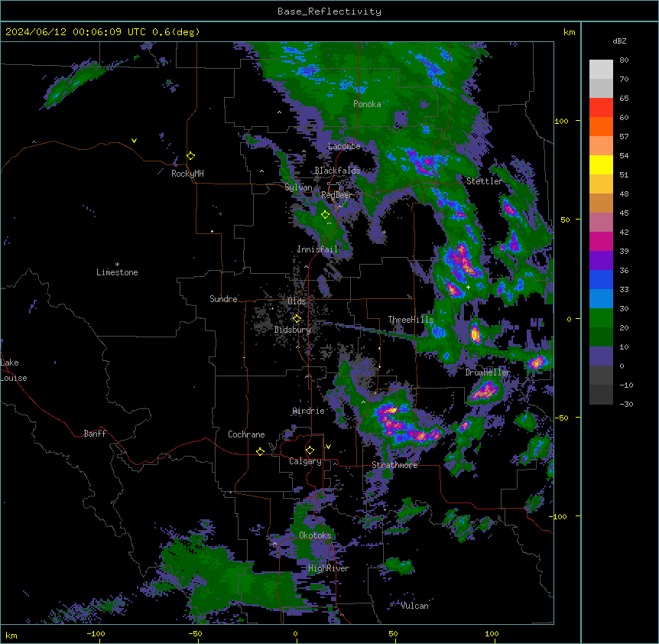Image resolution: width=659 pixels, height=644 pixels.
Task: Select the Sylvan label
Action: [298, 187]
